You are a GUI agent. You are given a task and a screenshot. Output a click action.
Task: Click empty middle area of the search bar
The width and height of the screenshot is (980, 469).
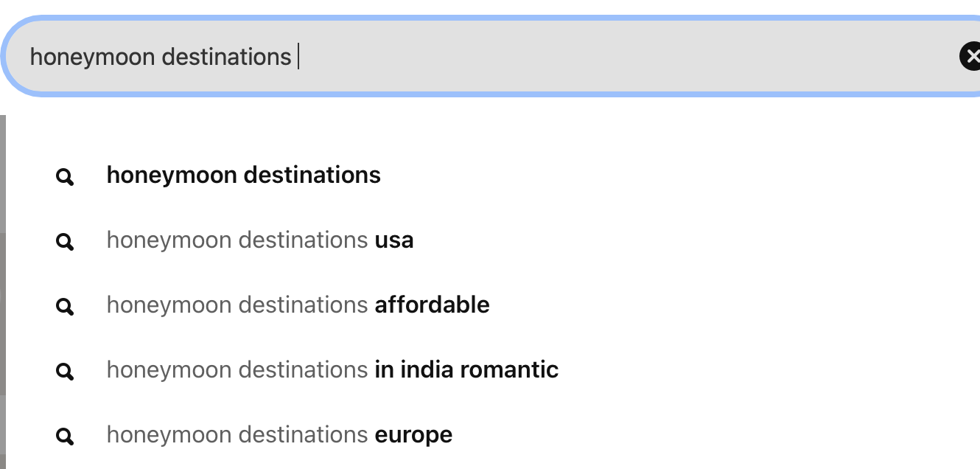[x=589, y=57]
